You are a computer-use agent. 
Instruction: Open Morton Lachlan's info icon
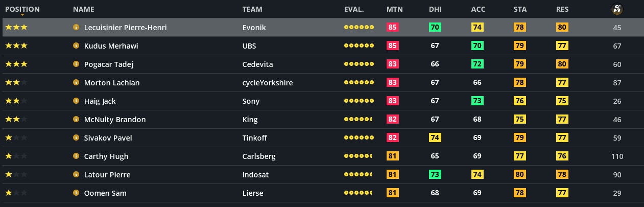(76, 83)
